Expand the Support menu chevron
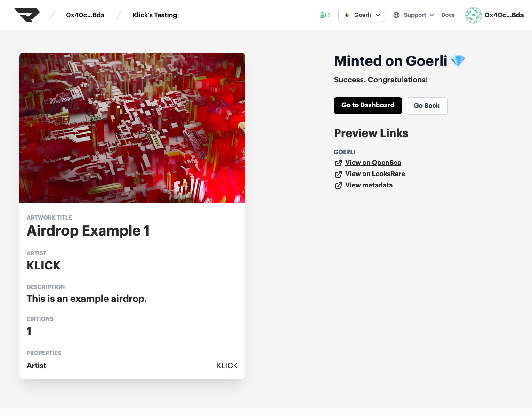532x415 pixels. (x=432, y=15)
